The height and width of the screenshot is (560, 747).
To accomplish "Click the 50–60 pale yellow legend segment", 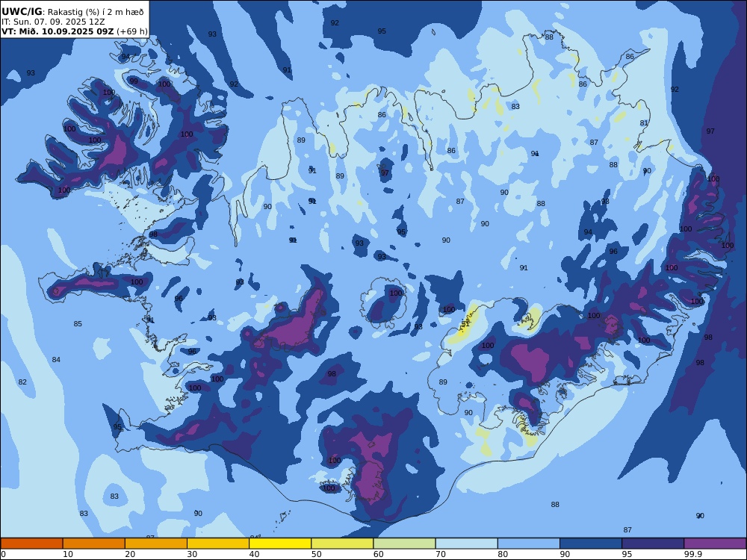I will click(342, 544).
